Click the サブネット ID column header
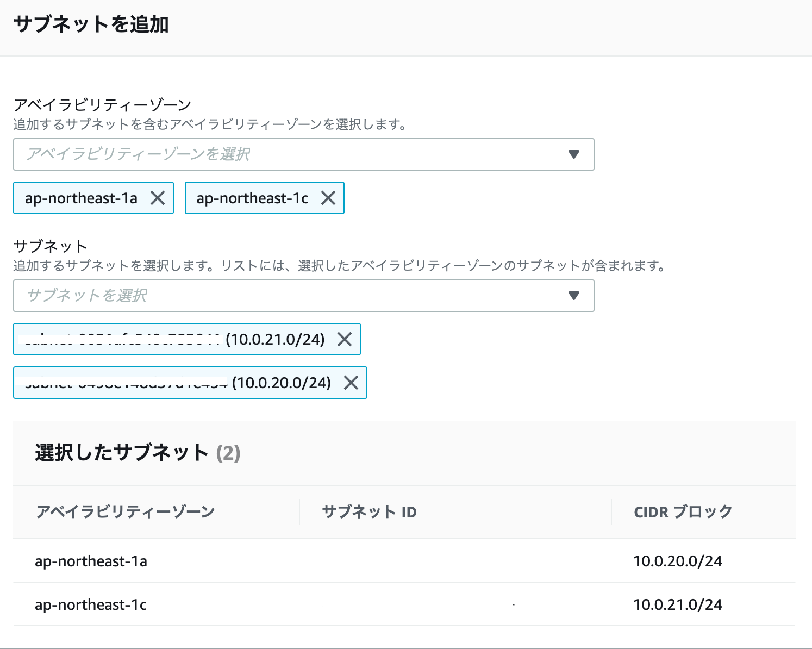This screenshot has height=649, width=812. point(369,511)
